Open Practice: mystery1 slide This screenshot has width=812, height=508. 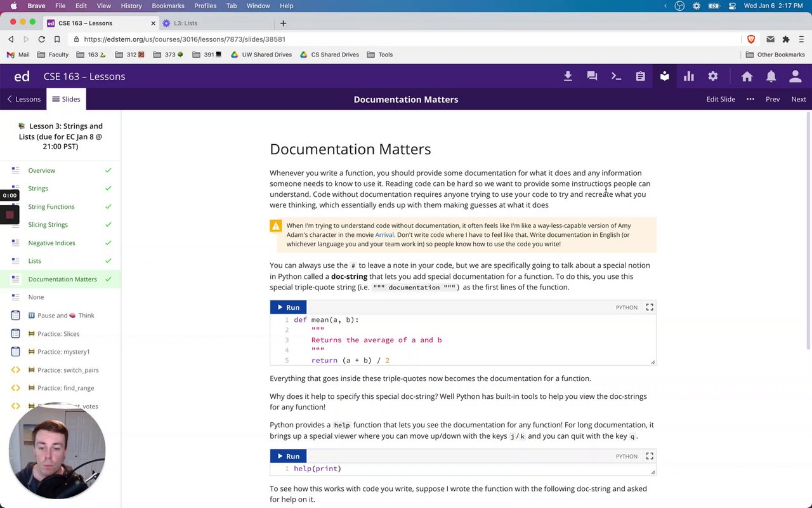coord(60,352)
